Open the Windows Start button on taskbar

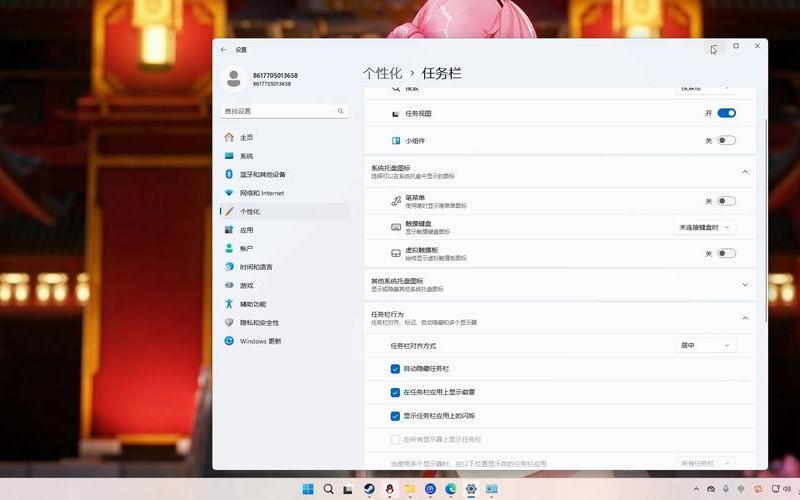[x=308, y=489]
